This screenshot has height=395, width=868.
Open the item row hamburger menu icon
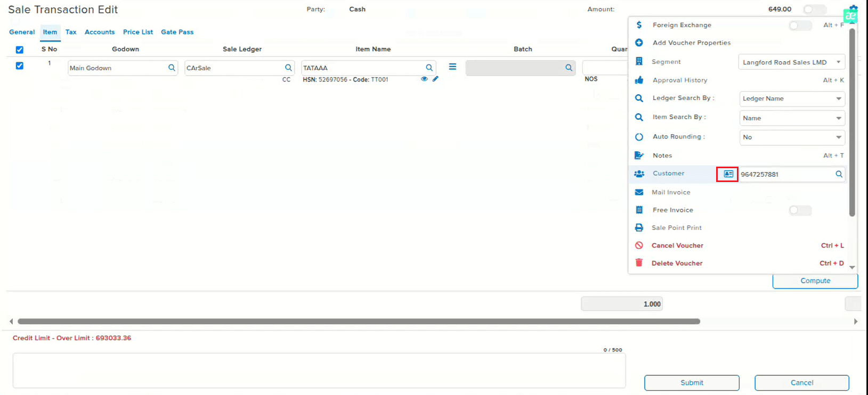[452, 67]
